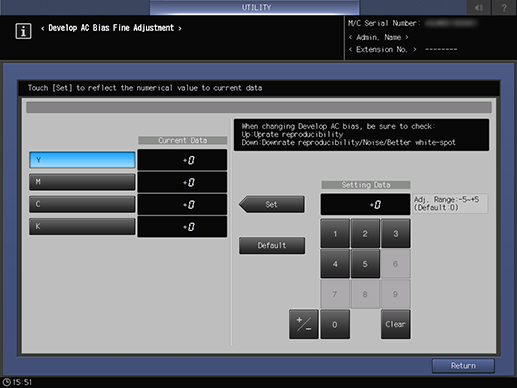
Task: Open the information icon beside the title
Action: [23, 31]
